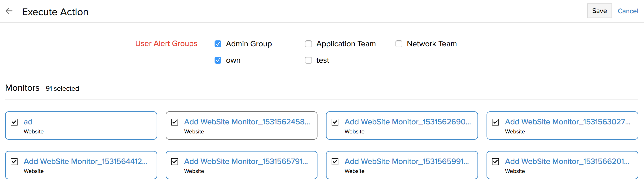The height and width of the screenshot is (186, 644).
Task: Click the back arrow icon
Action: click(9, 11)
